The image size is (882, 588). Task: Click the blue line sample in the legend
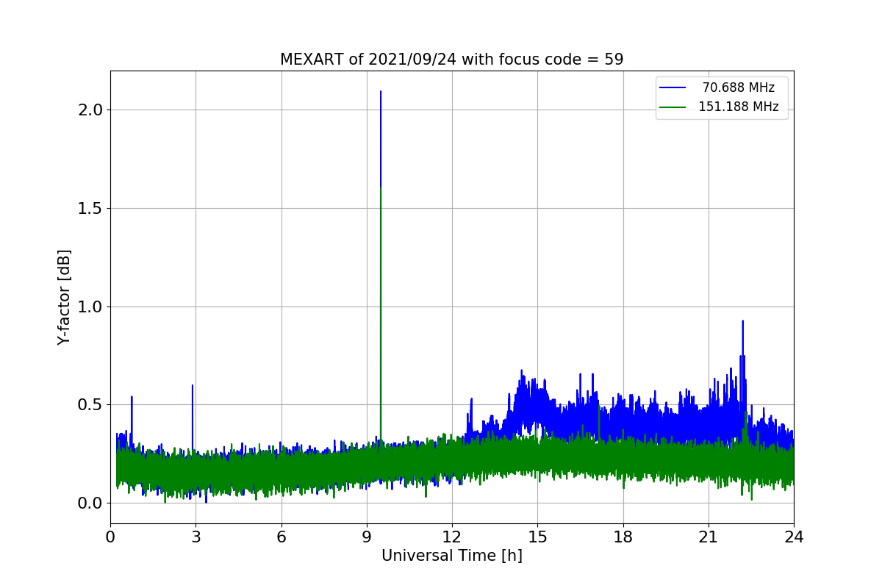click(x=673, y=88)
